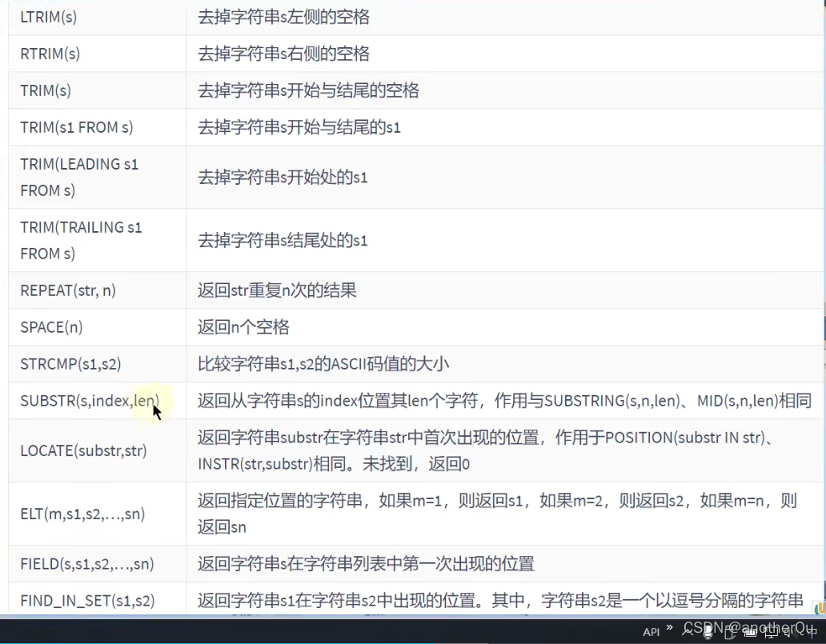This screenshot has width=826, height=644.
Task: Click the FIND_IN_SET description about 逗号分隔
Action: (500, 600)
